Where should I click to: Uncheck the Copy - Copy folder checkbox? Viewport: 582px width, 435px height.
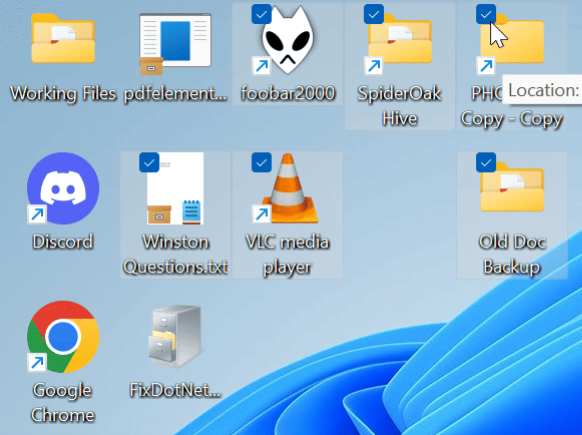tap(486, 14)
